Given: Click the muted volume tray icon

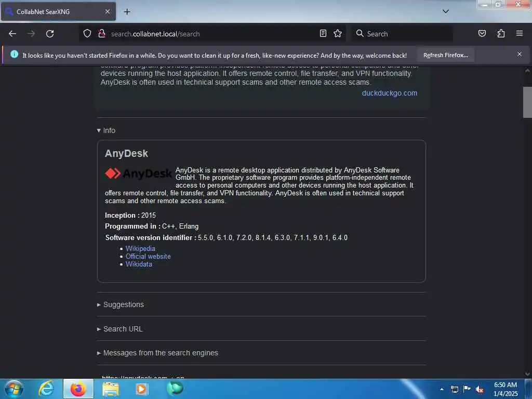Looking at the screenshot, I should (480, 389).
